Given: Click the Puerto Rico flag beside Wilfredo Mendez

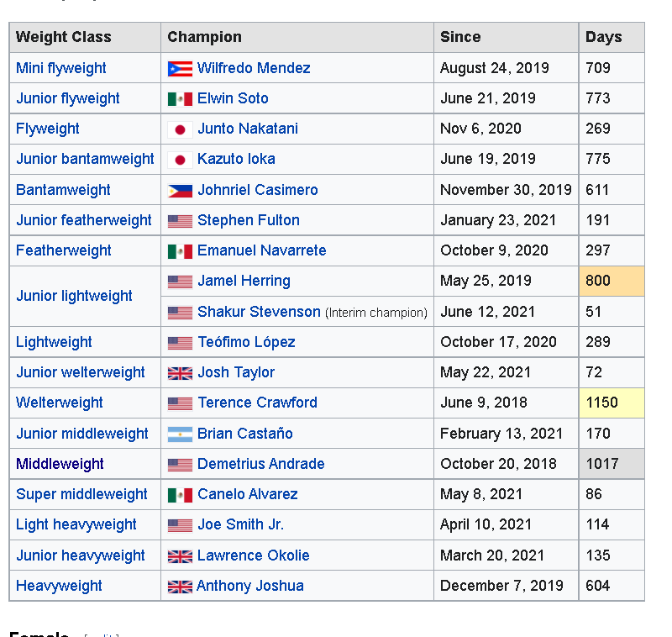Looking at the screenshot, I should click(x=180, y=69).
